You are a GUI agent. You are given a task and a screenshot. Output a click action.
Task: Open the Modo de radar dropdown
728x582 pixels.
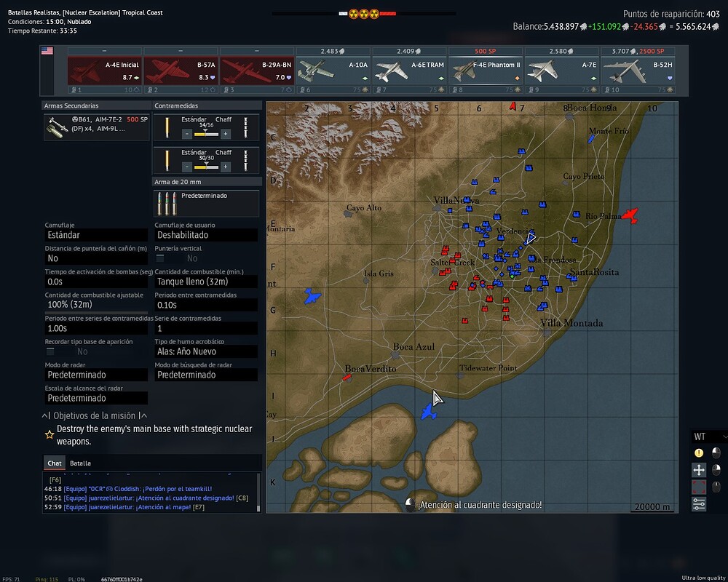coord(96,375)
